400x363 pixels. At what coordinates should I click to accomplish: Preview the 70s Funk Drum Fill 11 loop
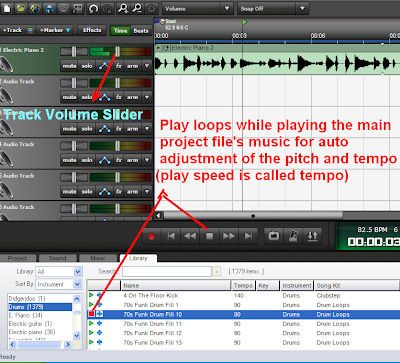[91, 323]
